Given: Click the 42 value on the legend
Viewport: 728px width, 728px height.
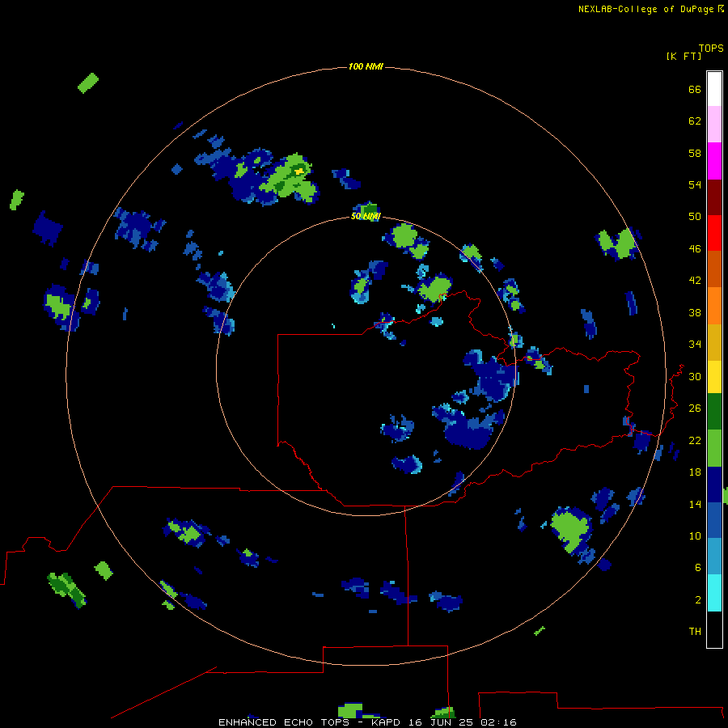Looking at the screenshot, I should (x=695, y=281).
